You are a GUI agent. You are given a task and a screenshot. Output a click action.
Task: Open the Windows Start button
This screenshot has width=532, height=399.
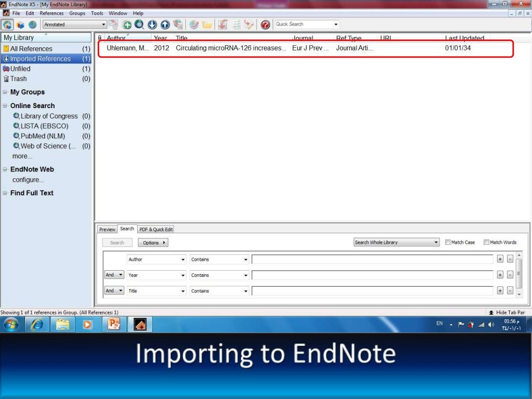11,324
